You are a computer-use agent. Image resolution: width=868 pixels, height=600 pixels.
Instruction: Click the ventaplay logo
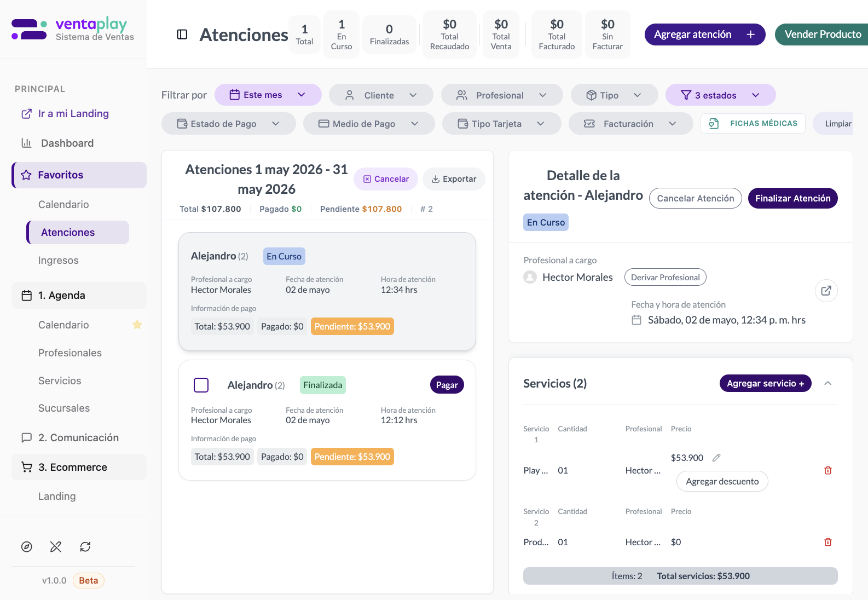pyautogui.click(x=73, y=29)
